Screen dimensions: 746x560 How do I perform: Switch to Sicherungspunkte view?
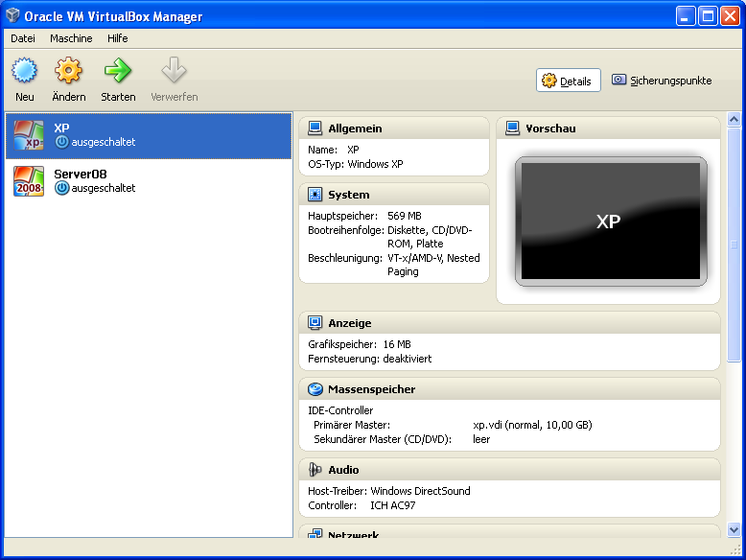click(x=662, y=81)
